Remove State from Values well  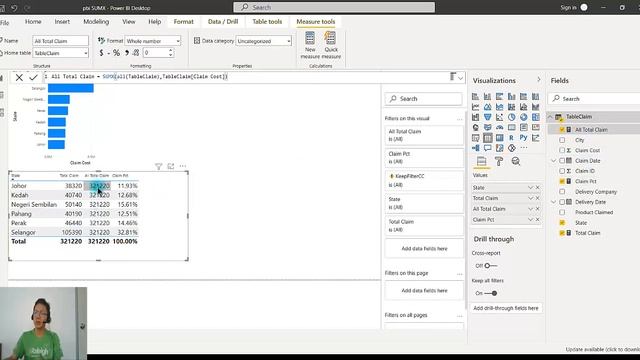538,187
